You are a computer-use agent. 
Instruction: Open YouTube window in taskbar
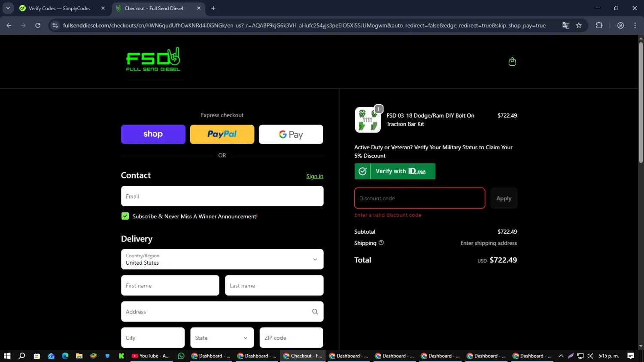coord(151,356)
